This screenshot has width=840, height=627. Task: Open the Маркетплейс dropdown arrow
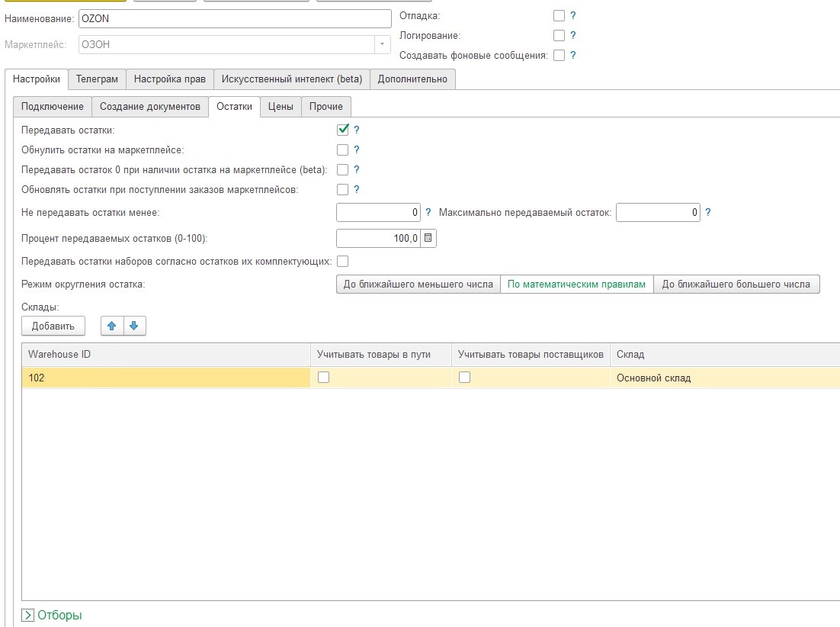pyautogui.click(x=382, y=44)
